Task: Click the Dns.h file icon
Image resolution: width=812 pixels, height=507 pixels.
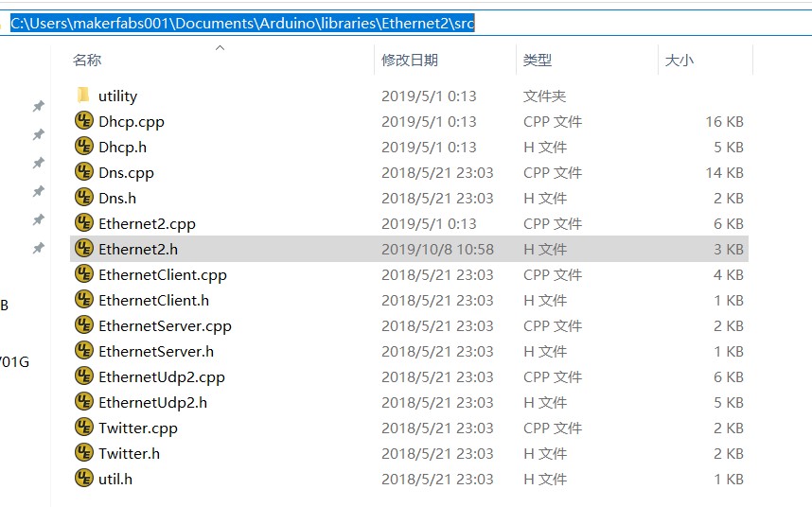Action: [x=84, y=198]
